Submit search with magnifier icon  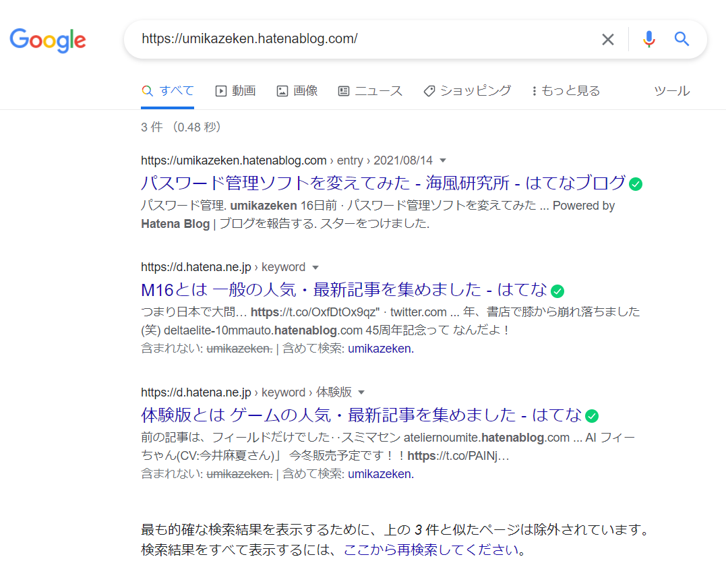click(682, 39)
